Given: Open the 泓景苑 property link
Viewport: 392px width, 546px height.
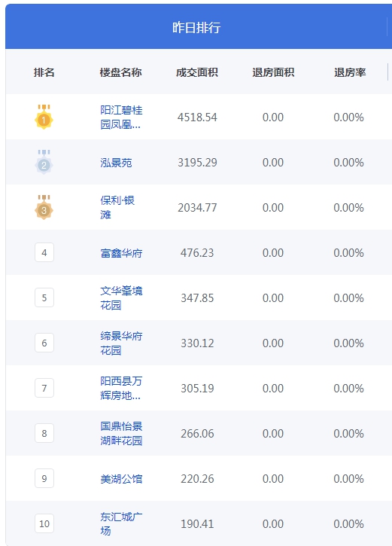Looking at the screenshot, I should (x=116, y=163).
